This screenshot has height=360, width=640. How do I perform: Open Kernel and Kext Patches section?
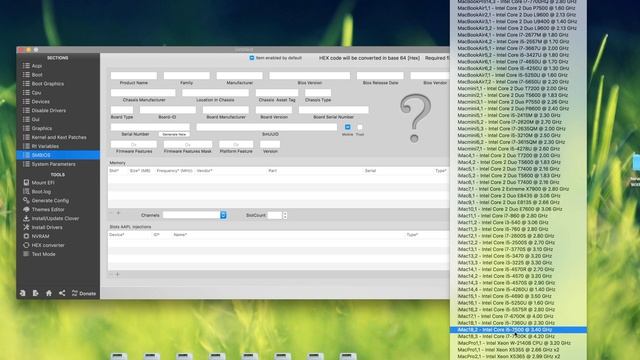[59, 137]
